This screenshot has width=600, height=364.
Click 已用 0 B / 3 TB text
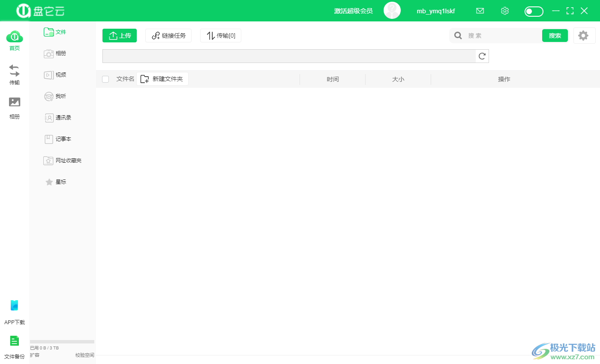pyautogui.click(x=45, y=348)
